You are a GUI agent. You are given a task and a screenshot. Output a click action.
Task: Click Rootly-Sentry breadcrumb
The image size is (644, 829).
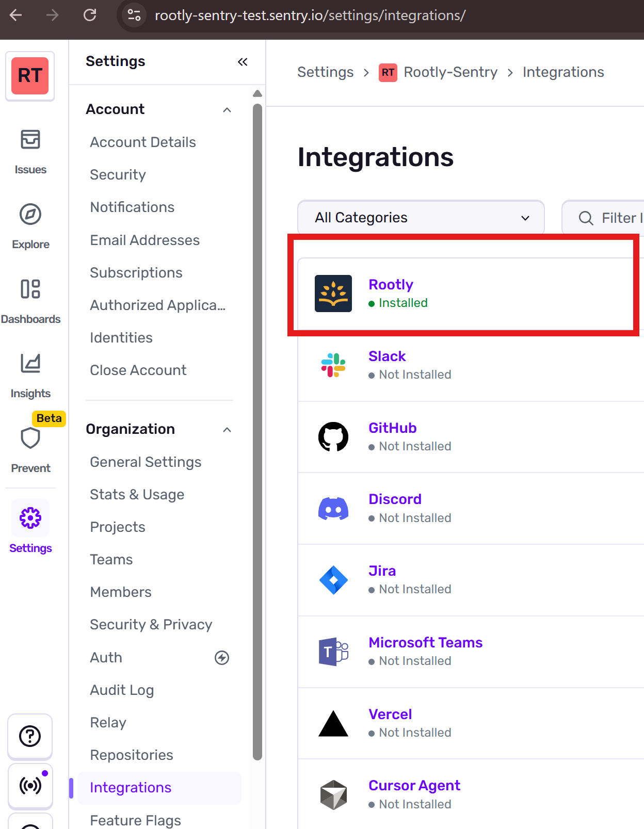click(x=450, y=72)
